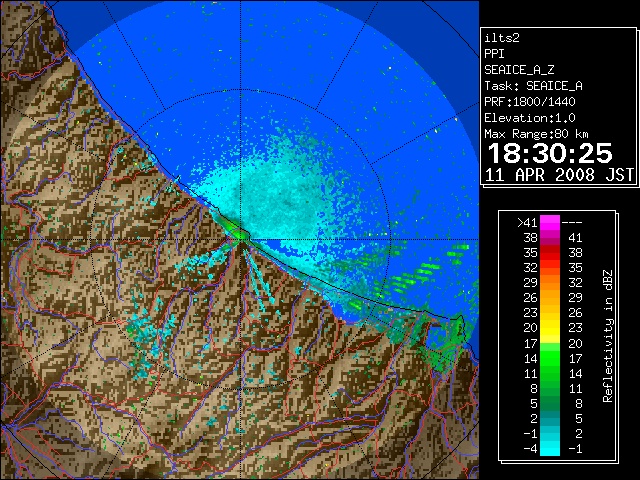This screenshot has height=480, width=640.
Task: Click the 'Elevation:1.0' text
Action: pos(530,118)
